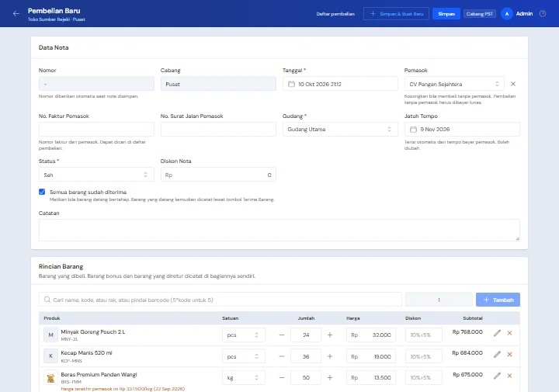Change kg unit dropdown for Beras Premium

coord(244,378)
